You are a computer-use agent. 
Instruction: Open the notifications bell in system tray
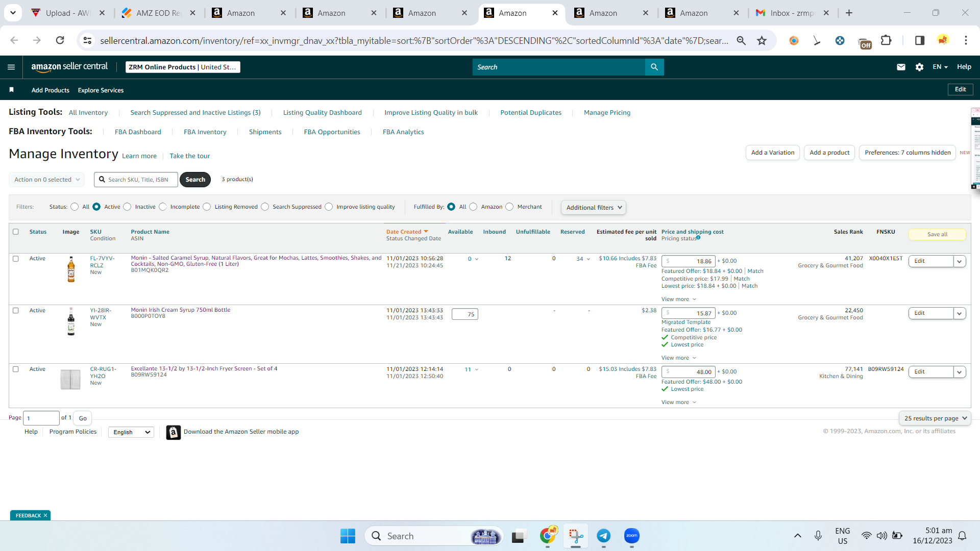tap(962, 536)
